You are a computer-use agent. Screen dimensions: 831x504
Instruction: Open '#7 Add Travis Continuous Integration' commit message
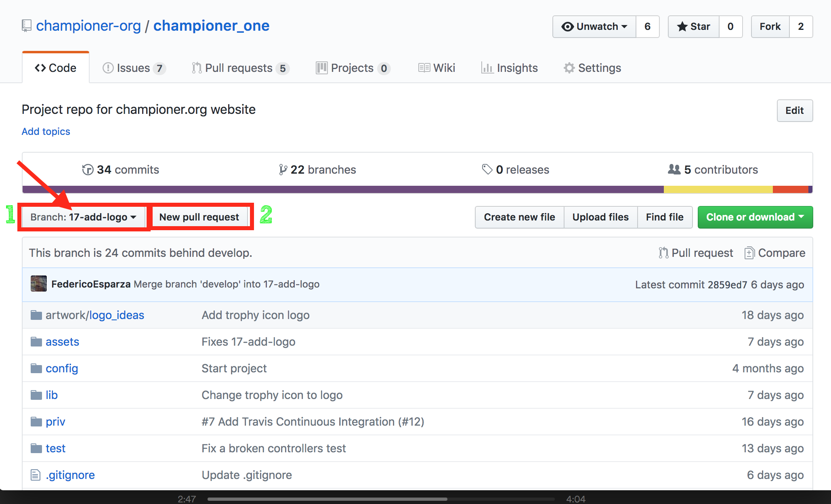313,422
